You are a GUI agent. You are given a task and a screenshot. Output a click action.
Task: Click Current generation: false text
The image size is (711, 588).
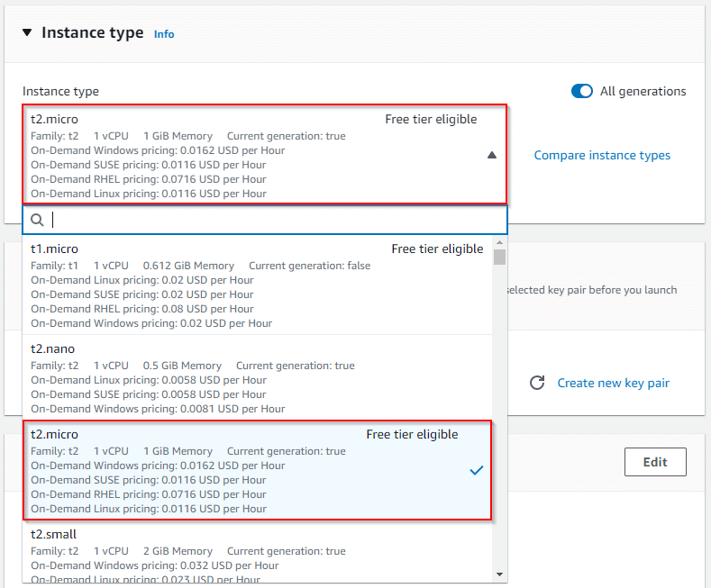coord(309,266)
